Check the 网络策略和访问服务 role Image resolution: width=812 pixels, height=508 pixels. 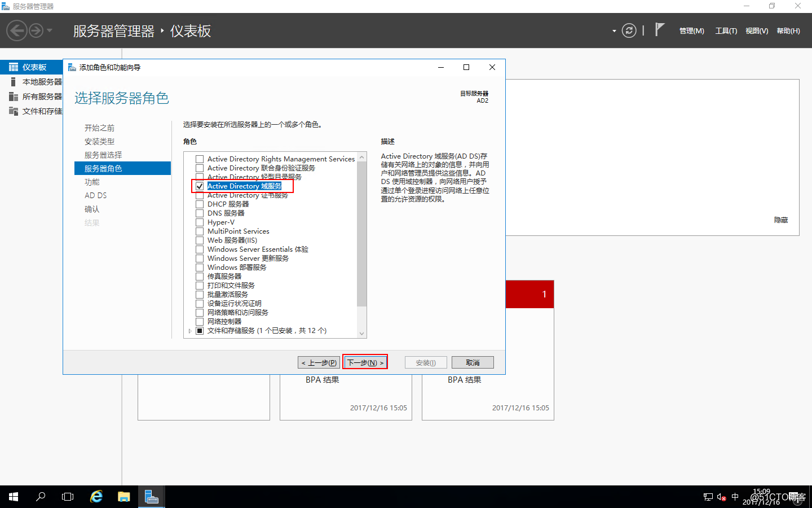tap(200, 313)
